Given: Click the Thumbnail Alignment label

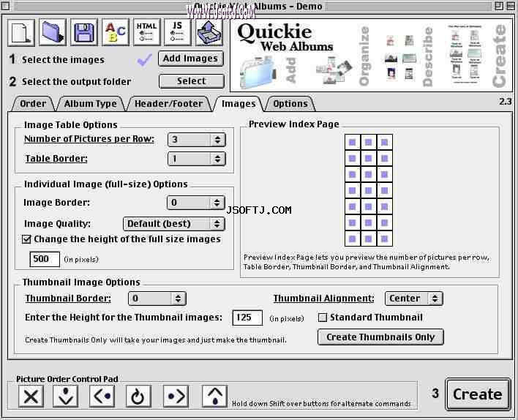Looking at the screenshot, I should 323,299.
